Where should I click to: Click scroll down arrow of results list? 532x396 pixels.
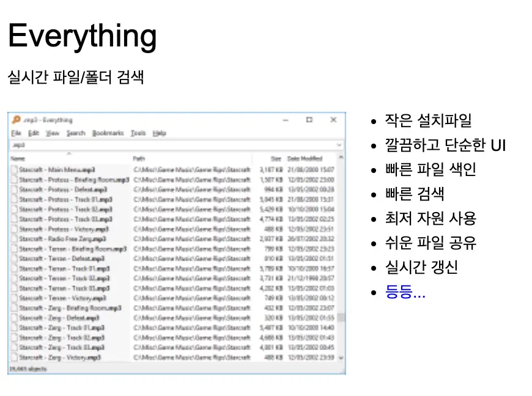click(x=341, y=358)
